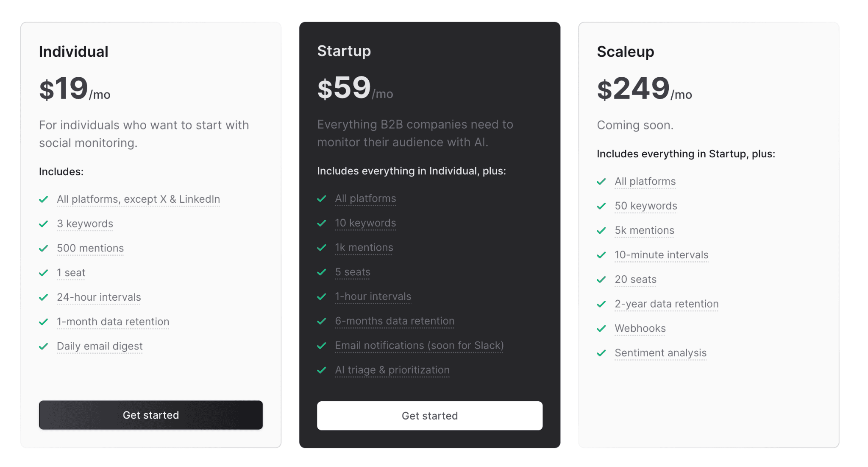
Task: Click the checkmark beside "5 seats"
Action: point(322,272)
